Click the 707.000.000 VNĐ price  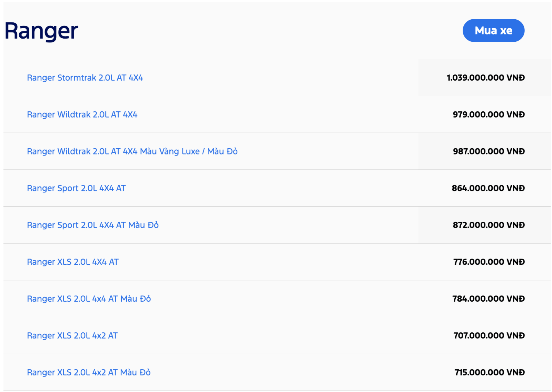pos(489,336)
